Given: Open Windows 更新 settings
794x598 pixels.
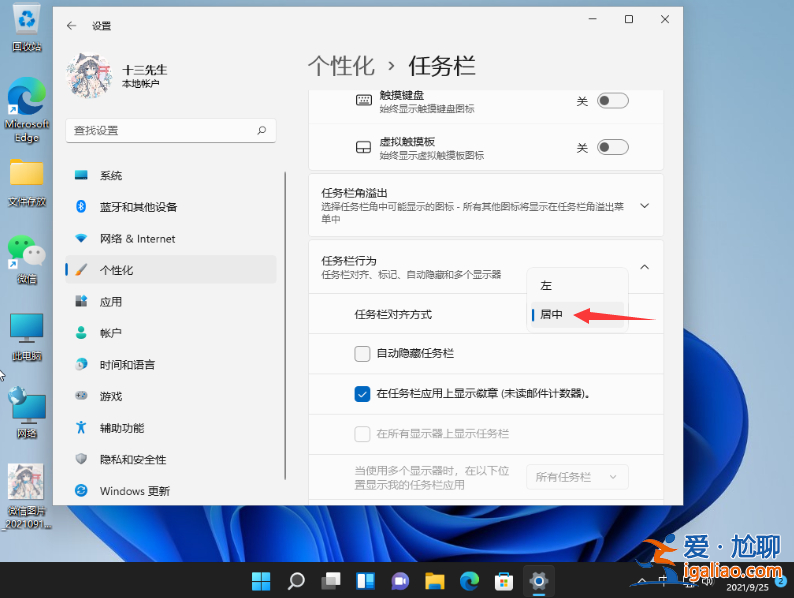Looking at the screenshot, I should (171, 491).
